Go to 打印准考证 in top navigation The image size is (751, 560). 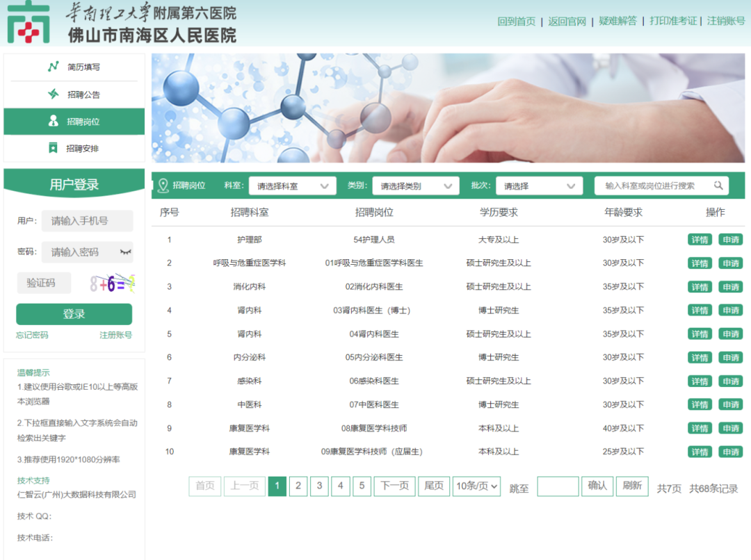(x=672, y=21)
